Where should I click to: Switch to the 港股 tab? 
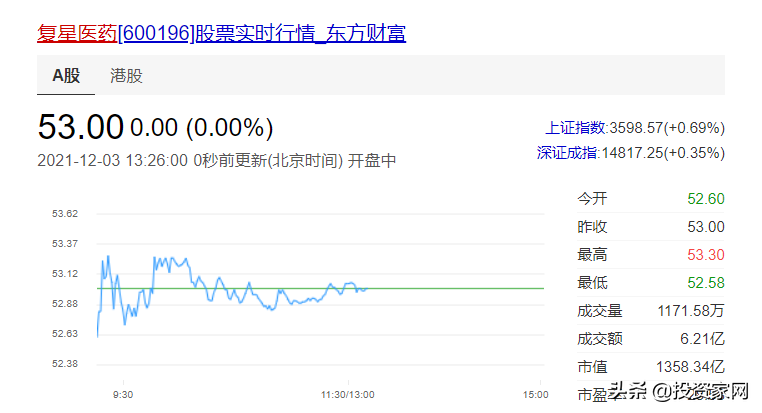click(x=126, y=76)
